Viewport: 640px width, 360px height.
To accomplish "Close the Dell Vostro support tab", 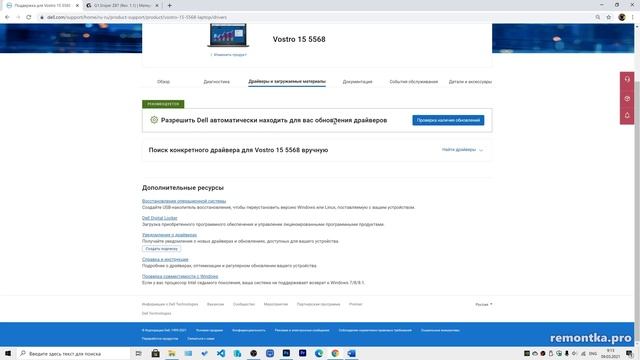I will click(77, 6).
